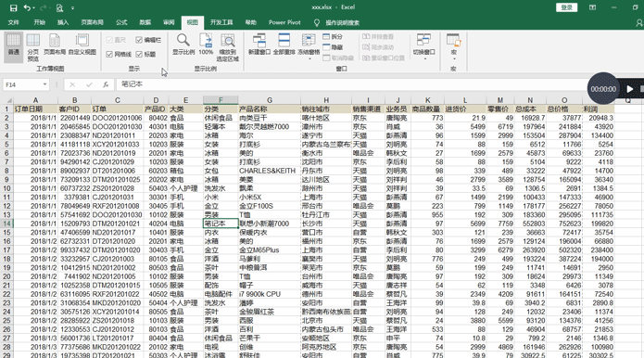This screenshot has width=644, height=358.
Task: Click 新建窗口 new window
Action: point(259,45)
